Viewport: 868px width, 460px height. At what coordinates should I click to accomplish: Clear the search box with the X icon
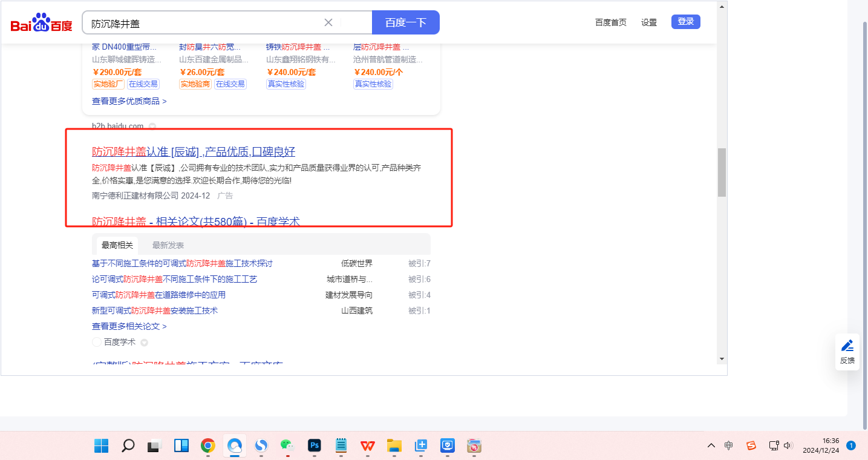[x=328, y=22]
